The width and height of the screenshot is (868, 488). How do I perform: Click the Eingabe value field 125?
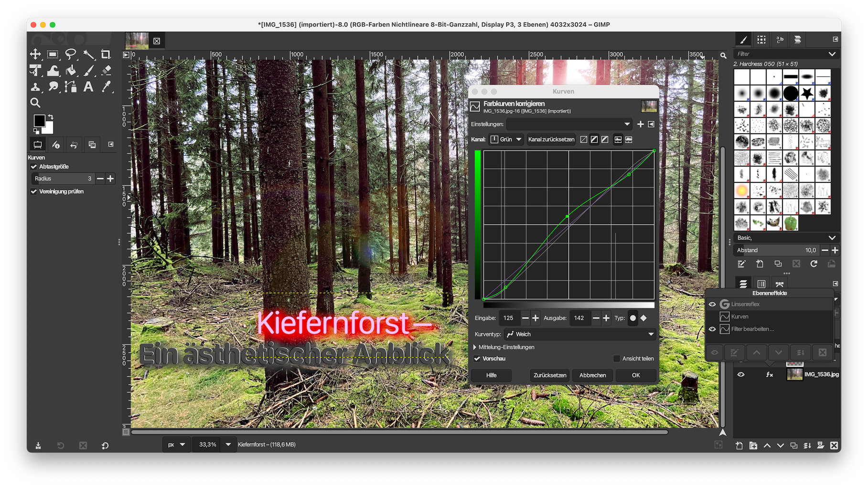[509, 318]
